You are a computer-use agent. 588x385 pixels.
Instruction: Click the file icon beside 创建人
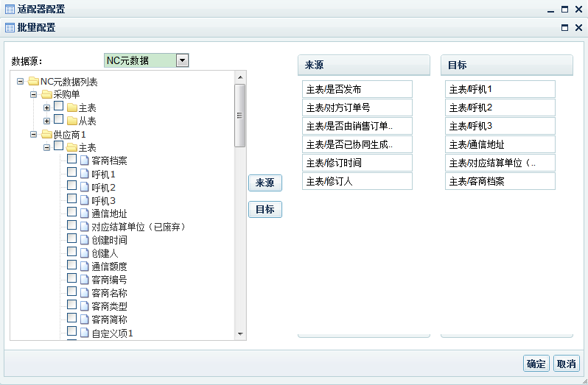[85, 253]
